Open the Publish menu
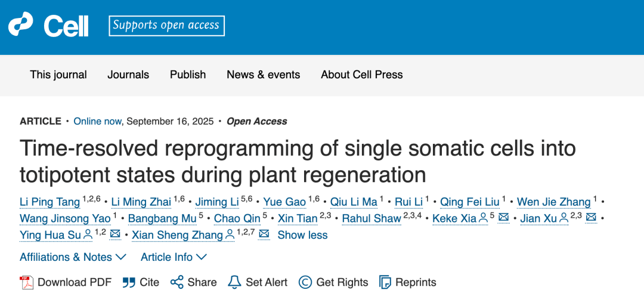 coord(188,75)
